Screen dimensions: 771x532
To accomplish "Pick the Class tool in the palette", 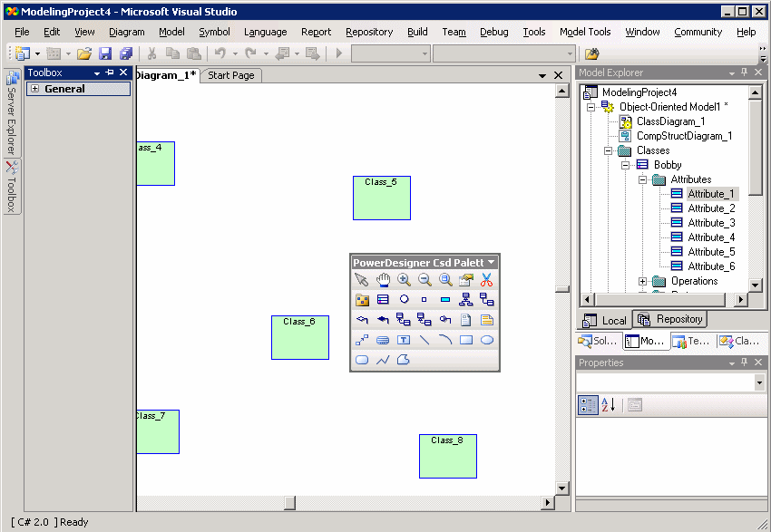I will pos(383,300).
